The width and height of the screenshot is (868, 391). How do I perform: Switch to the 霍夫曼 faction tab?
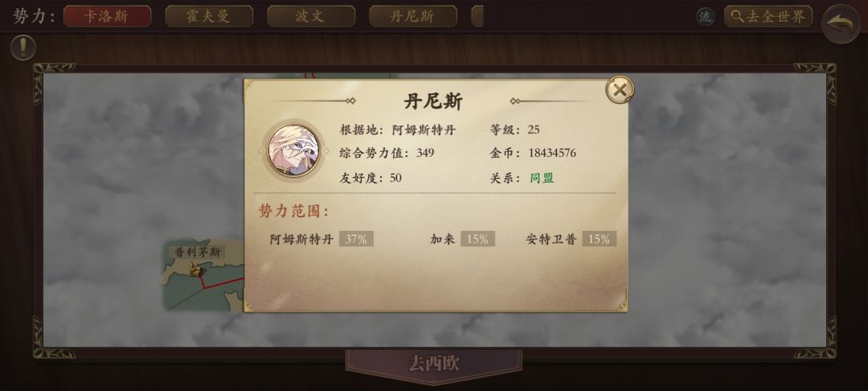pyautogui.click(x=209, y=17)
